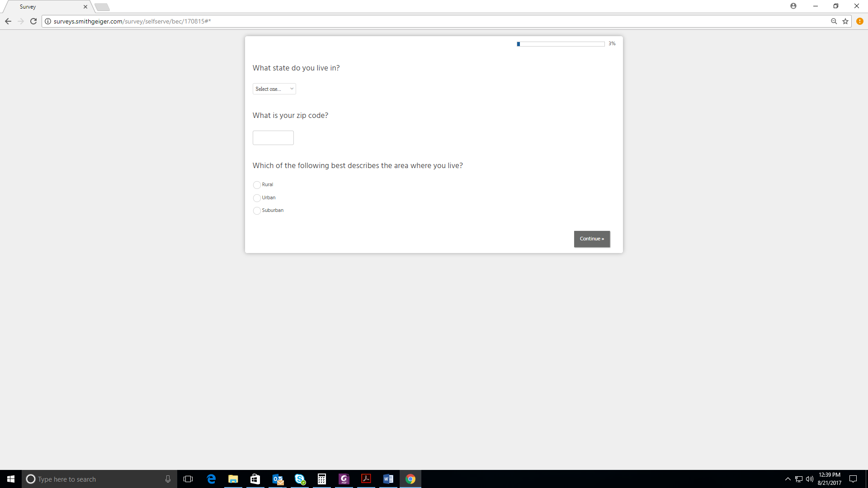Expand the hidden system tray icons
The height and width of the screenshot is (488, 868).
pyautogui.click(x=788, y=479)
